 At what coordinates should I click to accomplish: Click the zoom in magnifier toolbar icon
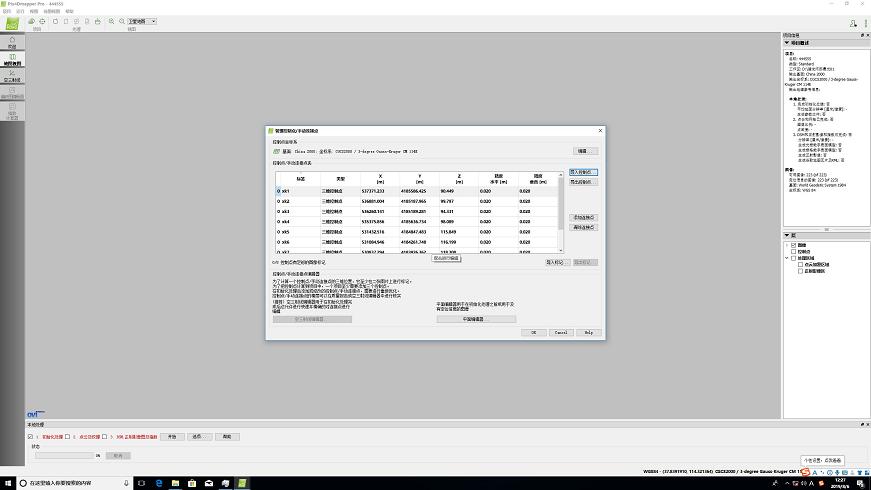coord(109,21)
